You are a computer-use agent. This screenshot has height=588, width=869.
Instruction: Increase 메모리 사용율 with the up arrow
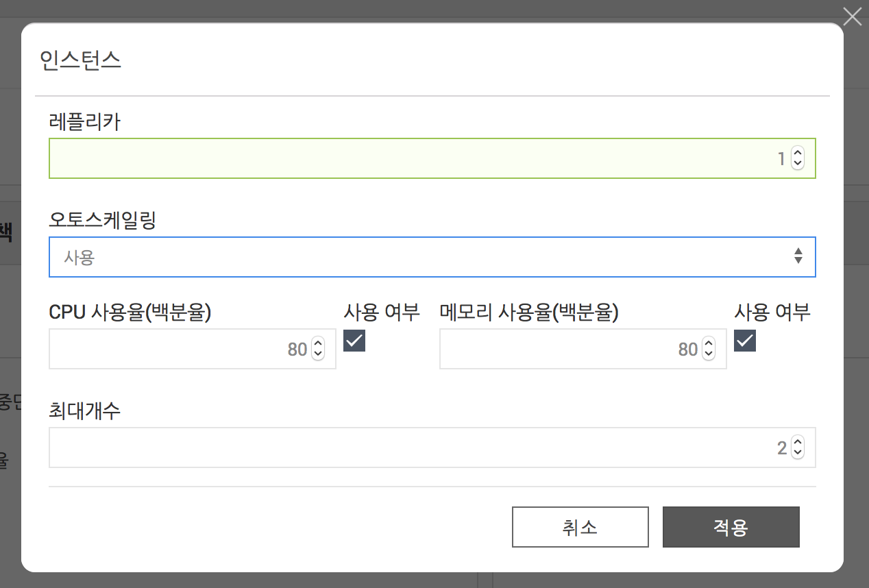(x=708, y=344)
